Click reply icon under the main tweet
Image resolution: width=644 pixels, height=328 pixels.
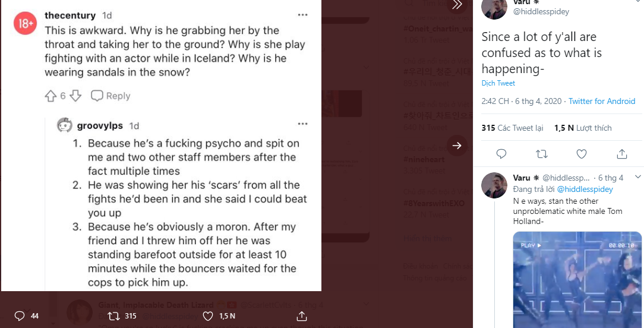[x=501, y=154]
